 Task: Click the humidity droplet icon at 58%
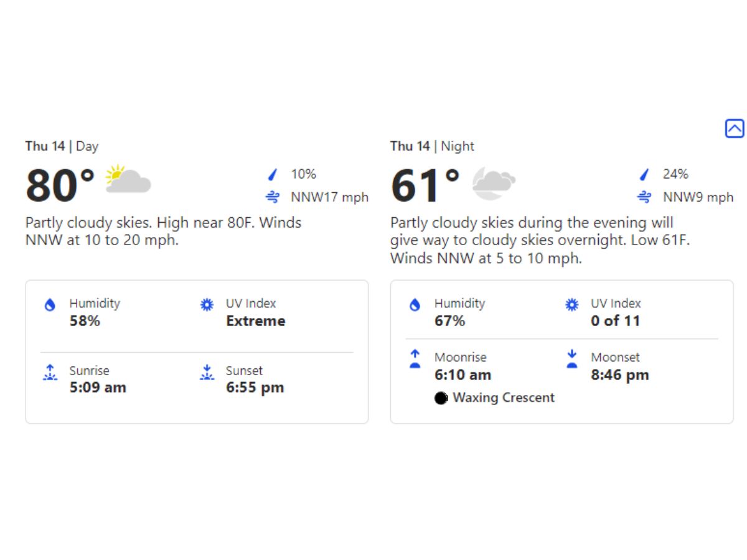50,305
